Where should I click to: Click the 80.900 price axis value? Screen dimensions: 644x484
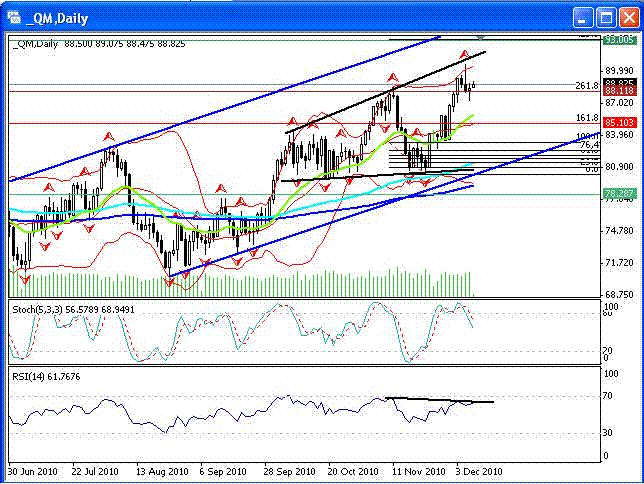tap(620, 166)
